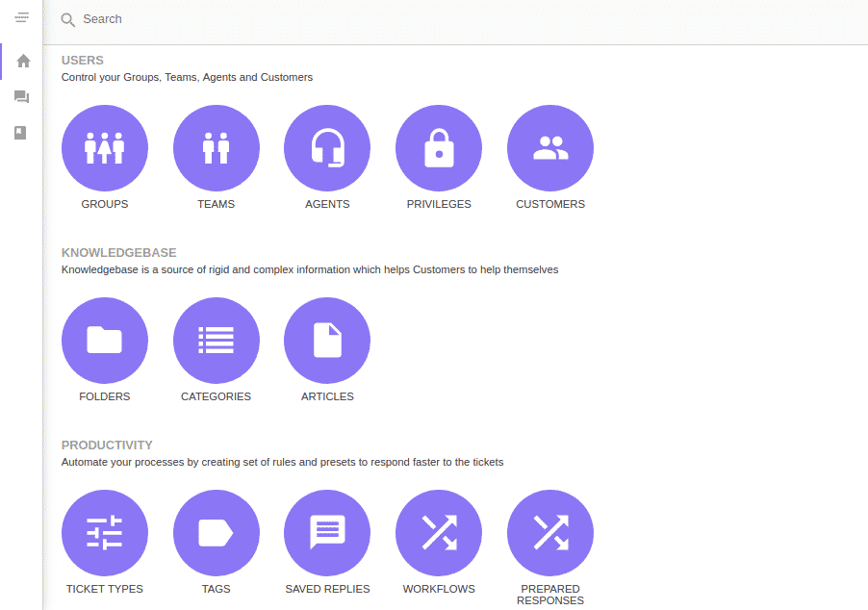The image size is (868, 610).
Task: Open Ticket Types sliders icon
Action: pyautogui.click(x=105, y=533)
